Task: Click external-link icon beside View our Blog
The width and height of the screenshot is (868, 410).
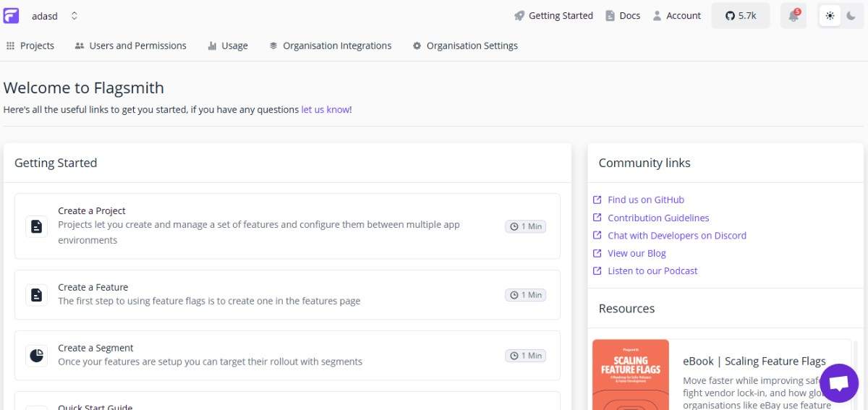Action: 597,253
